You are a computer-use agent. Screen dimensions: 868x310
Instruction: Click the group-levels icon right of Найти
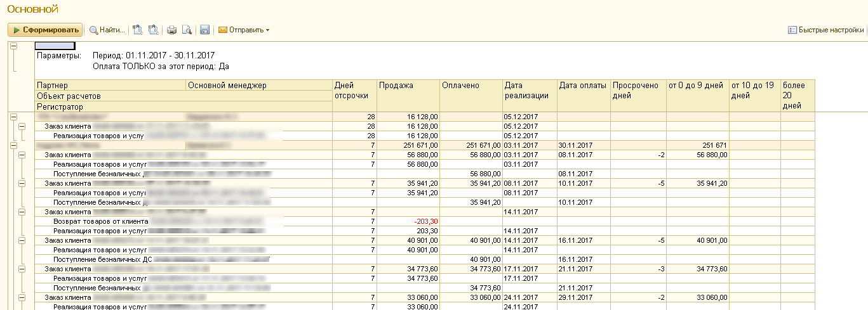point(138,30)
